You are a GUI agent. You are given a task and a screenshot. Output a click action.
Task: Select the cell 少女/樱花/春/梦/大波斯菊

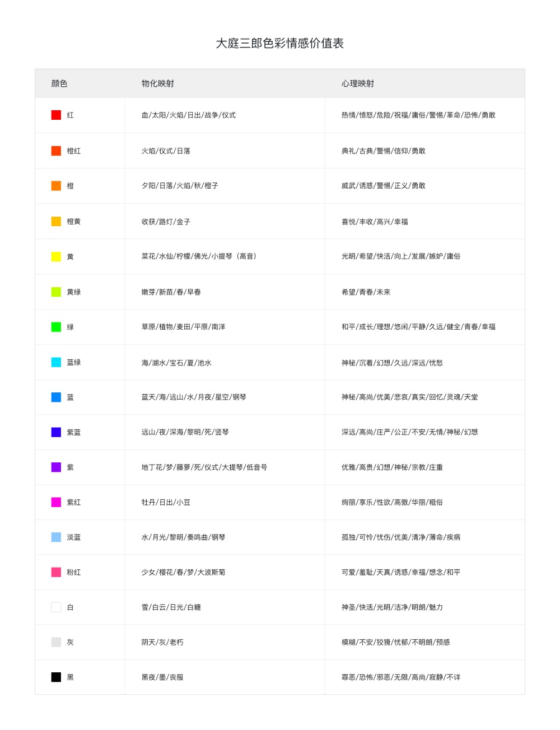click(x=225, y=572)
